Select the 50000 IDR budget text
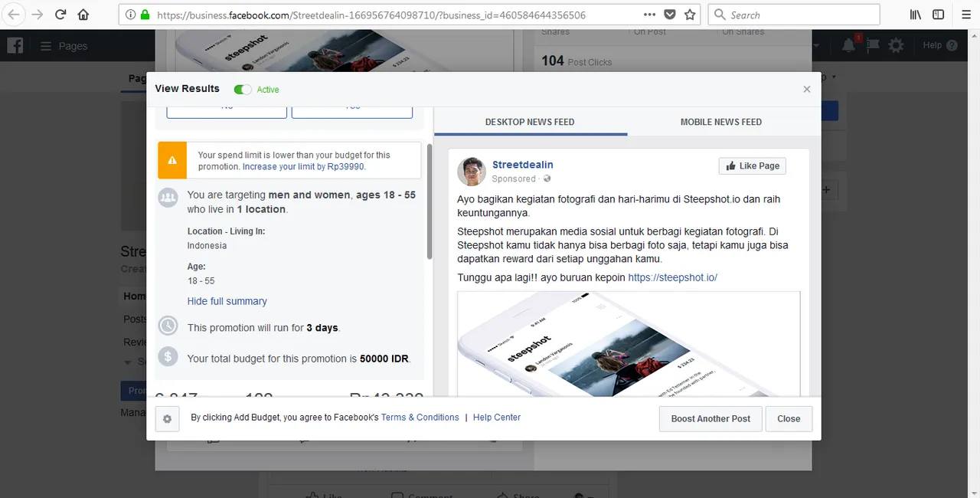This screenshot has height=498, width=980. (385, 359)
